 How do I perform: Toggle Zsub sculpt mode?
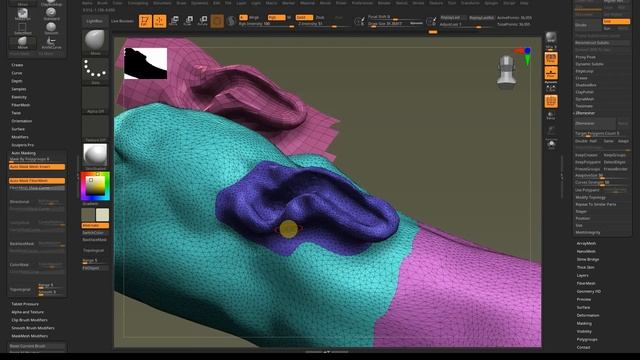(x=320, y=18)
